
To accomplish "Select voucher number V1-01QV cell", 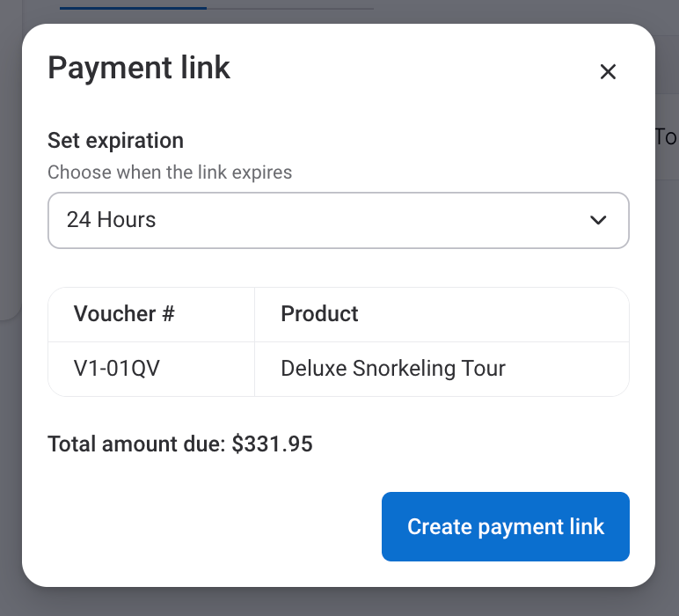I will [117, 368].
